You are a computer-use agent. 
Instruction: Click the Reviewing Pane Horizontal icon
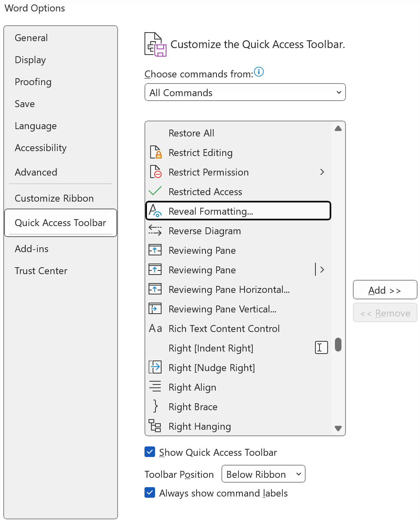155,289
